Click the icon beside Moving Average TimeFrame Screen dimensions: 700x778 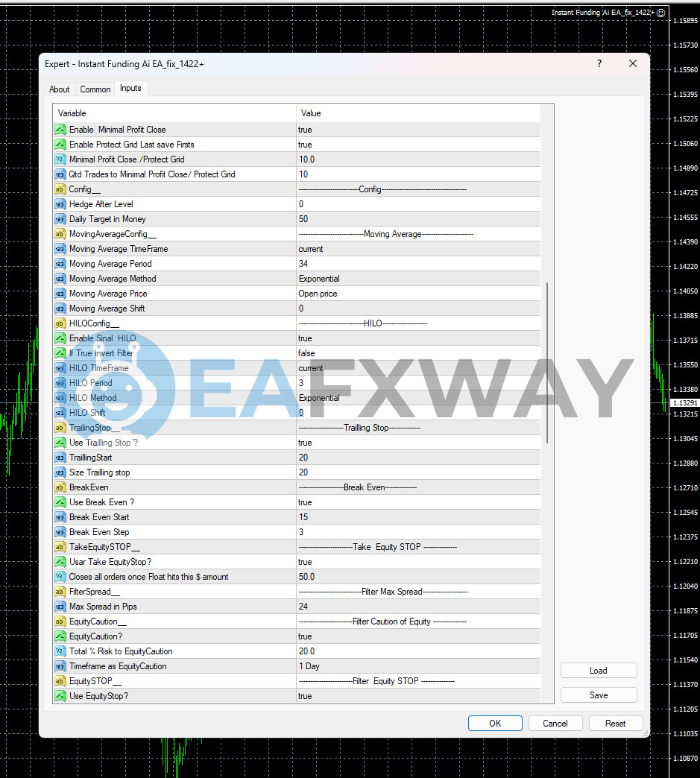pos(60,249)
